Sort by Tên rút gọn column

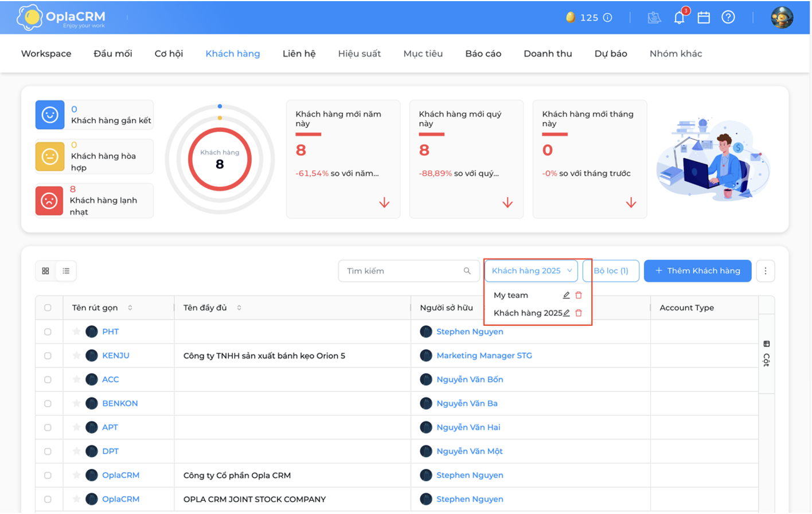130,308
